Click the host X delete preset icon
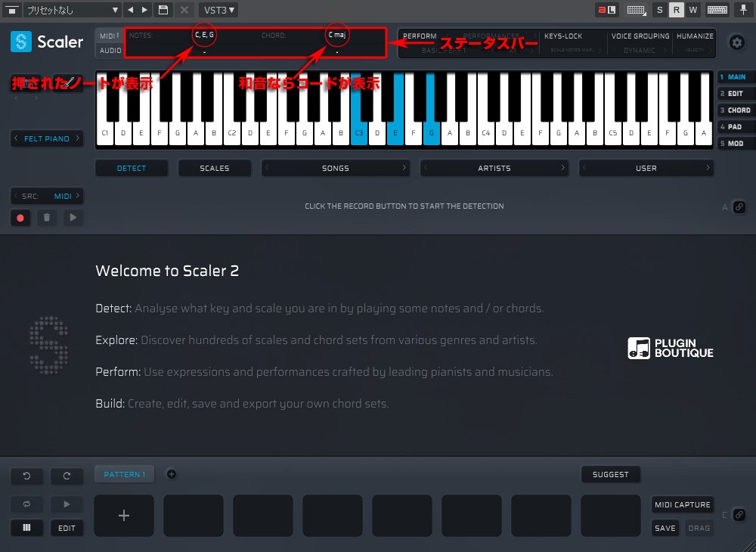Viewport: 756px width, 552px height. [x=184, y=10]
